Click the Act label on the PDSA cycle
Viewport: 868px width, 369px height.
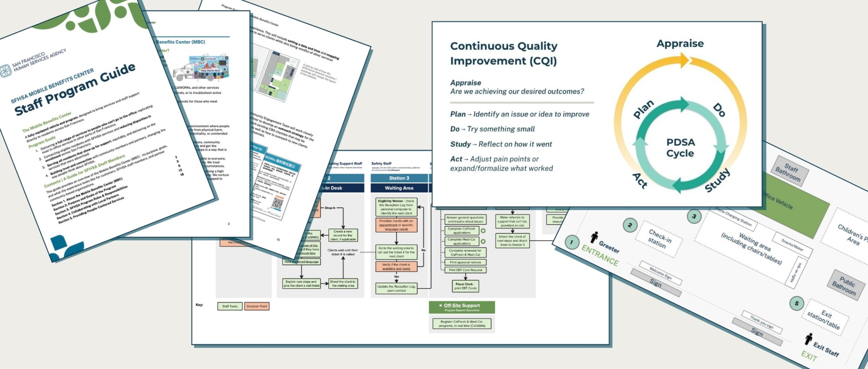640,180
